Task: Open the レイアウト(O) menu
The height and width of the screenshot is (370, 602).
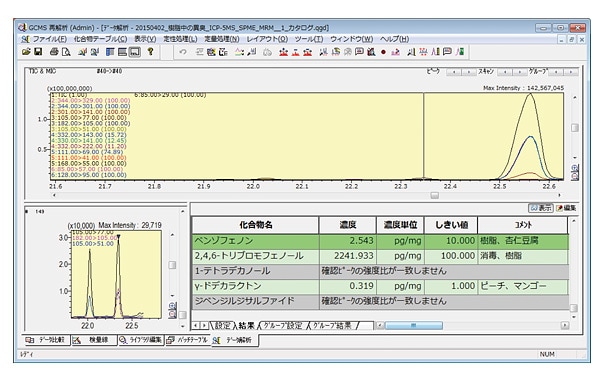Action: pos(267,39)
